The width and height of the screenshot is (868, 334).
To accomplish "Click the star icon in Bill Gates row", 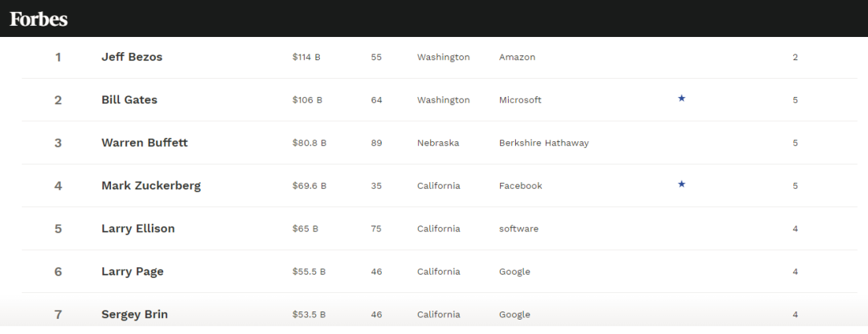I will pyautogui.click(x=682, y=99).
